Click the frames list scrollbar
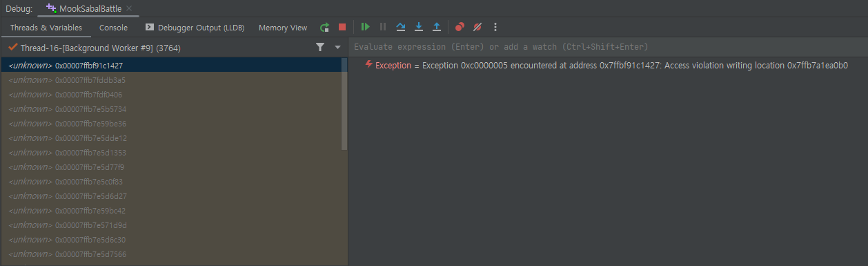This screenshot has height=266, width=868. click(x=344, y=104)
